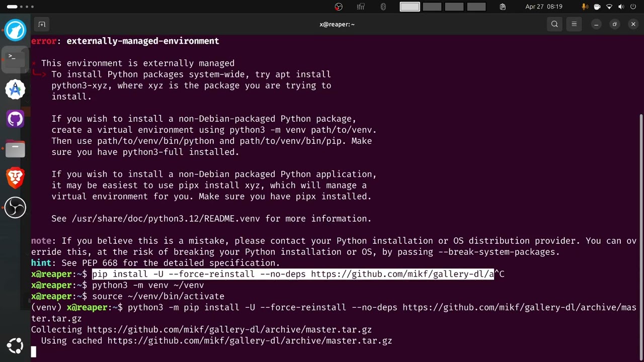Viewport: 644px width, 362px height.
Task: Click 'virtual environment for you' line
Action: coord(211,196)
